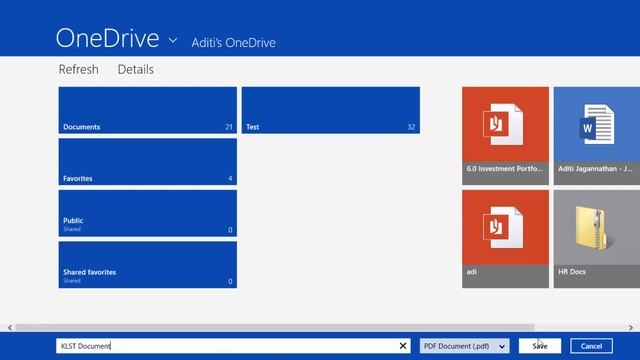640x360 pixels.
Task: Click the OneDrive title heading
Action: (107, 38)
